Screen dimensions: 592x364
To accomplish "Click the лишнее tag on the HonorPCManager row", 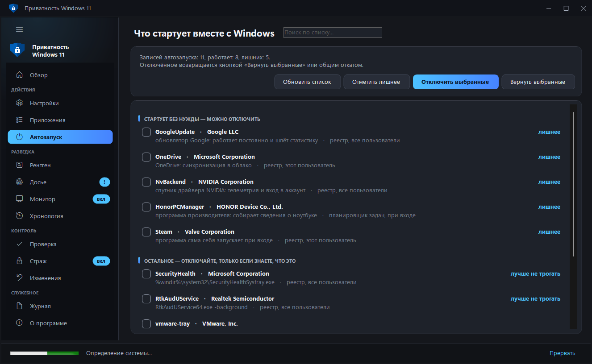I will tap(549, 207).
